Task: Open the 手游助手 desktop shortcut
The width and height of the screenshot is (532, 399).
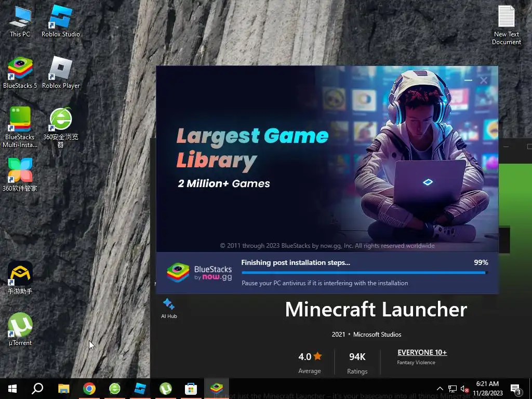Action: pos(20,278)
